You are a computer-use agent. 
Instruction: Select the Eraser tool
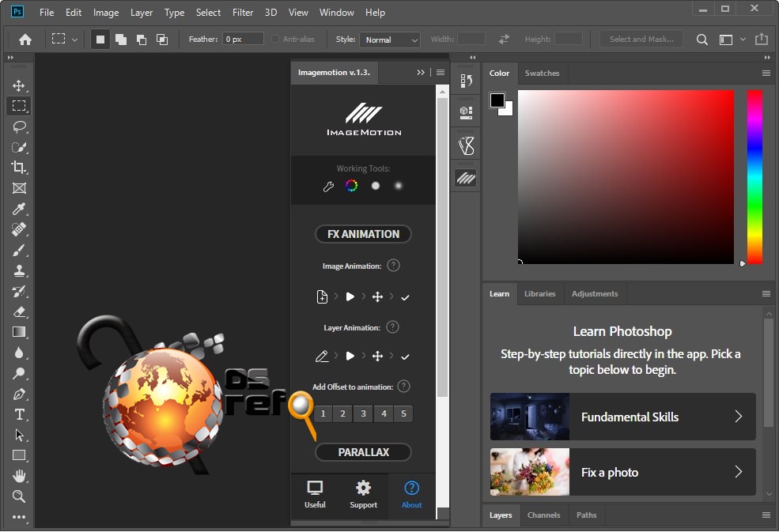point(19,312)
